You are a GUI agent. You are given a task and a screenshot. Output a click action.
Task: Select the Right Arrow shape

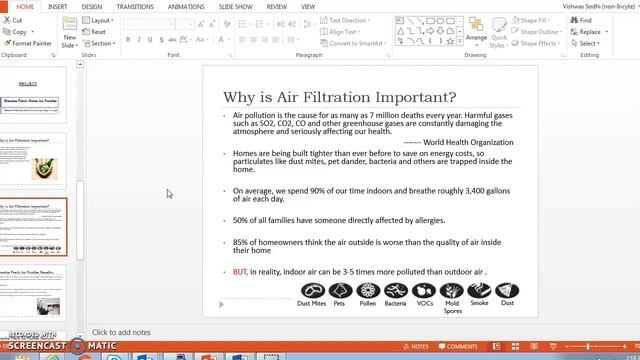click(430, 31)
